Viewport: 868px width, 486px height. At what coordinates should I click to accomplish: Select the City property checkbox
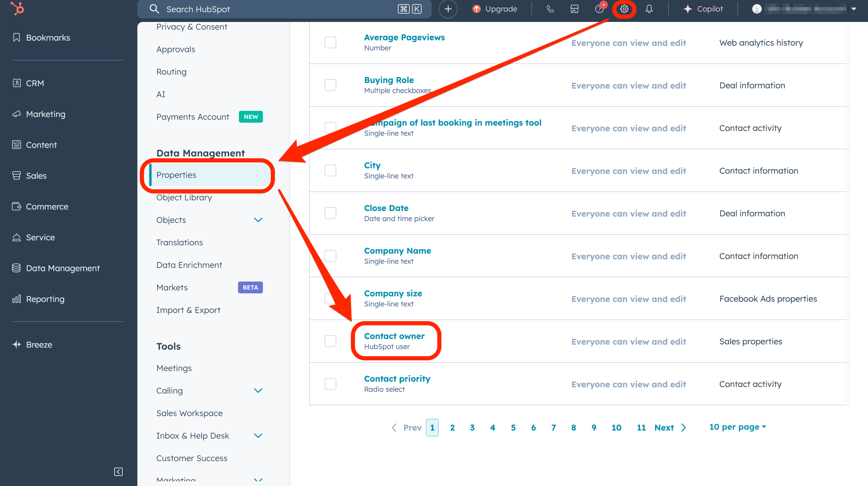pos(330,170)
